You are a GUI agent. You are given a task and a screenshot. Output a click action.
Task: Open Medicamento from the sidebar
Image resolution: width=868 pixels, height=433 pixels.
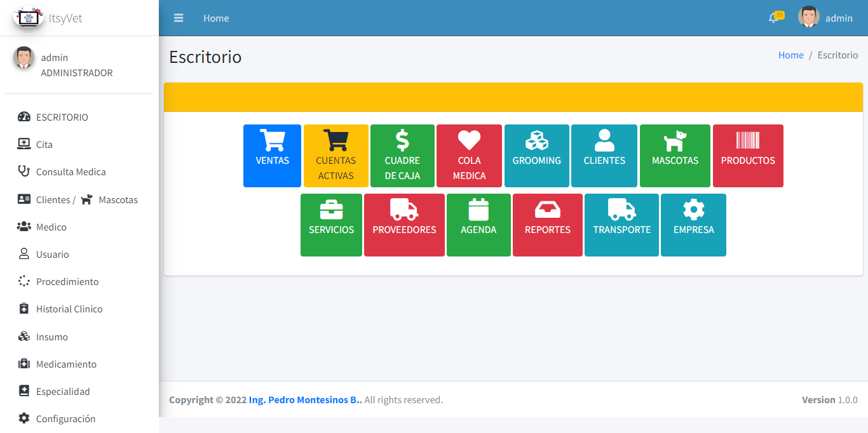tap(66, 364)
